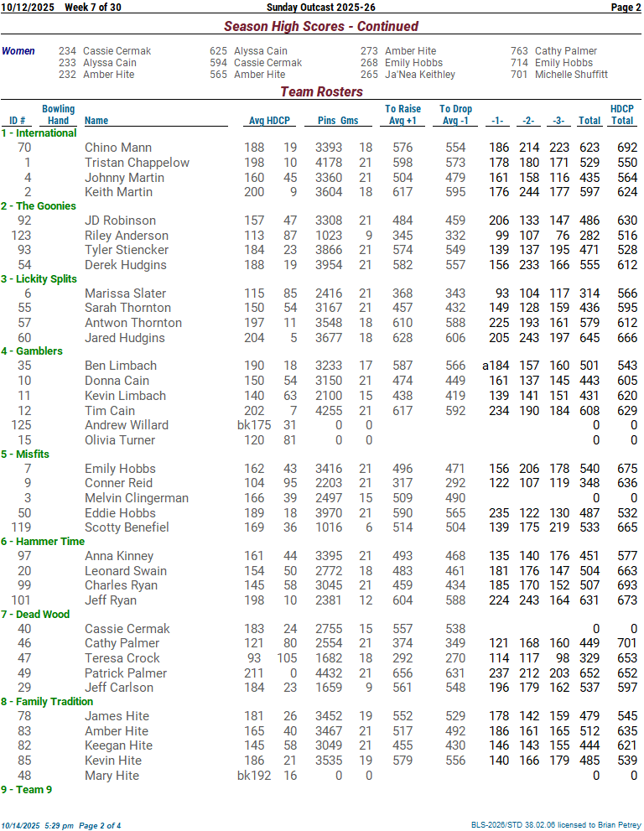The width and height of the screenshot is (644, 831).
Task: Click the To Raise Avg +1 column header
Action: click(403, 114)
